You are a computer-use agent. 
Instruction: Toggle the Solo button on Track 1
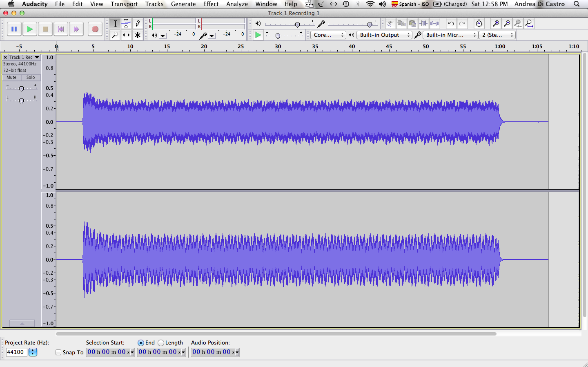[31, 78]
